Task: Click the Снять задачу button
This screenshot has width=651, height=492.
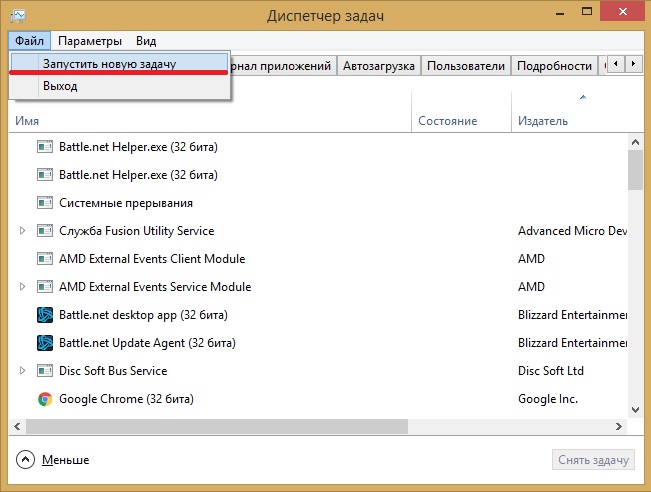Action: [x=593, y=460]
